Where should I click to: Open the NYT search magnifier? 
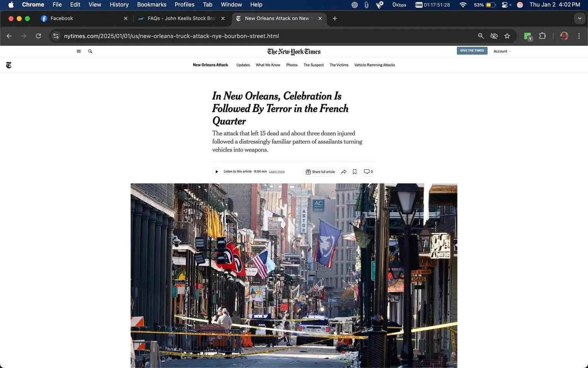pos(90,51)
